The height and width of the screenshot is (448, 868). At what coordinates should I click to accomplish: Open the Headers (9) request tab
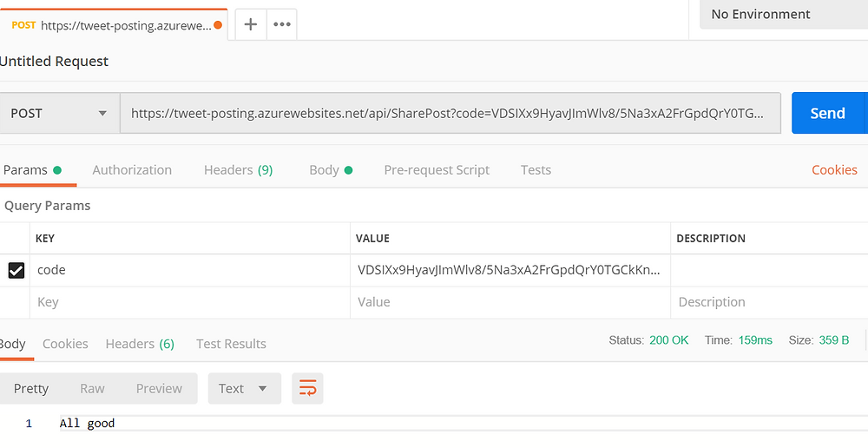click(x=238, y=170)
